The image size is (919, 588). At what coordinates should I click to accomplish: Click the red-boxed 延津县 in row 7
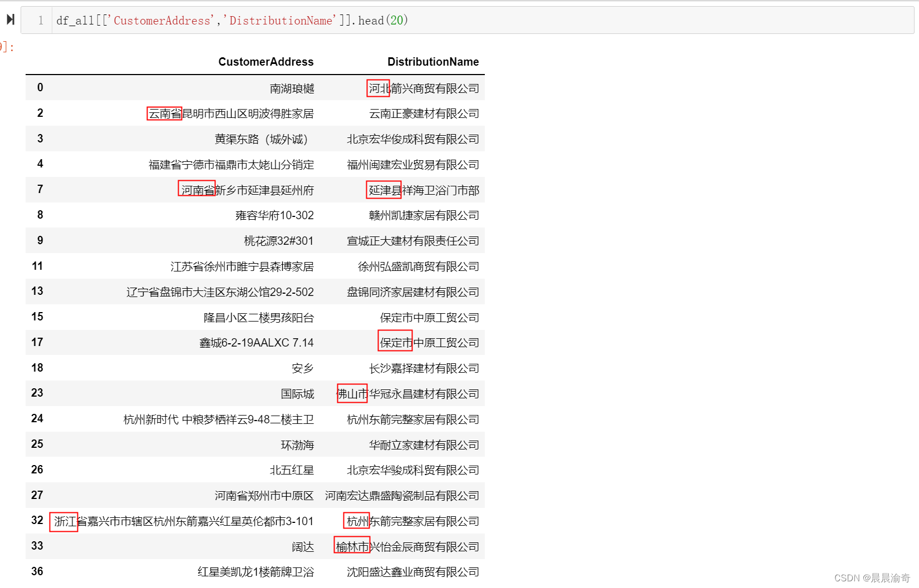tap(384, 190)
